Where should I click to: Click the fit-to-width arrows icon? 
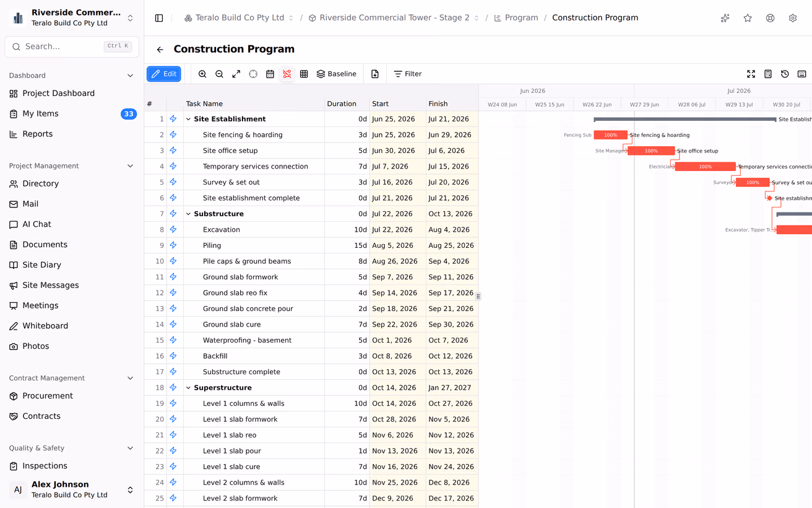click(236, 74)
